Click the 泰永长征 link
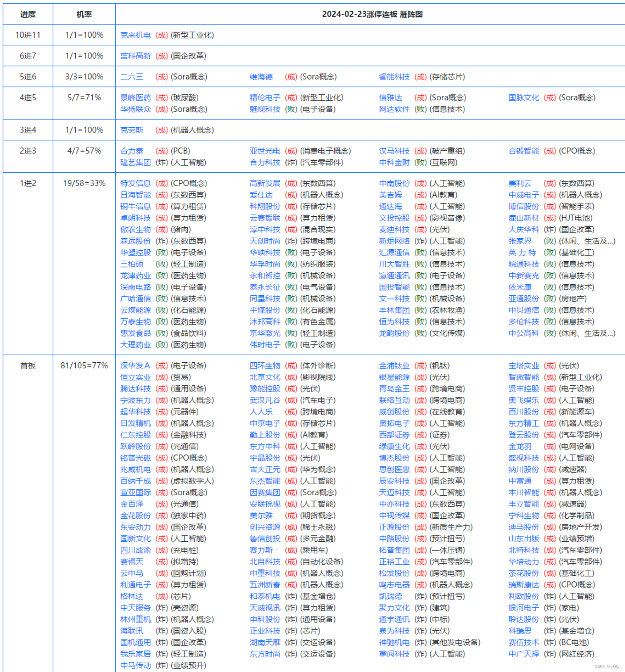Viewport: 625px width, 672px height. pos(265,287)
